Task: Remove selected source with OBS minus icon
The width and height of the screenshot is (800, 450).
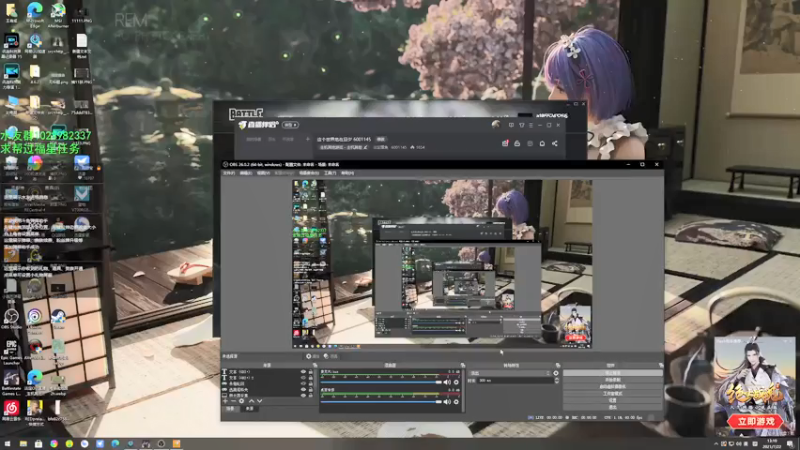Action: [x=233, y=401]
